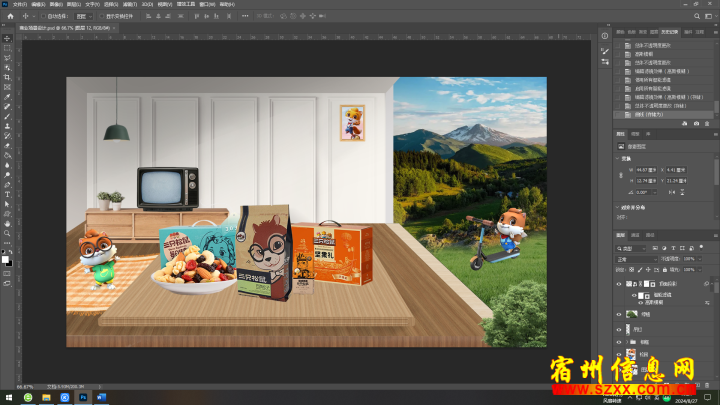Toggle the 显示变换控件 checkbox

(x=101, y=17)
